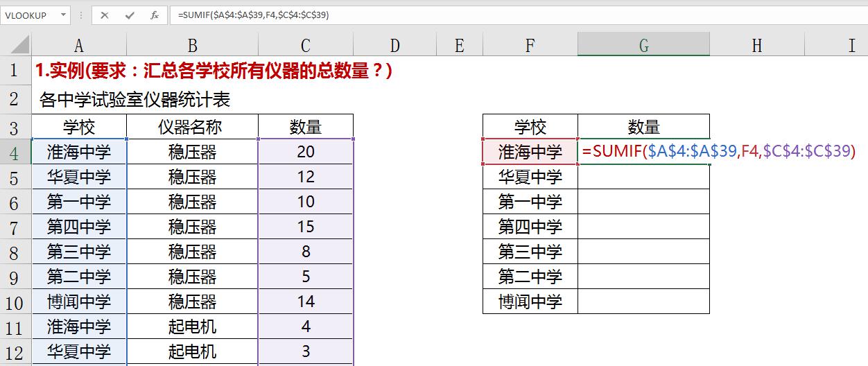868x366 pixels.
Task: Click '数量' header in column C
Action: click(306, 127)
